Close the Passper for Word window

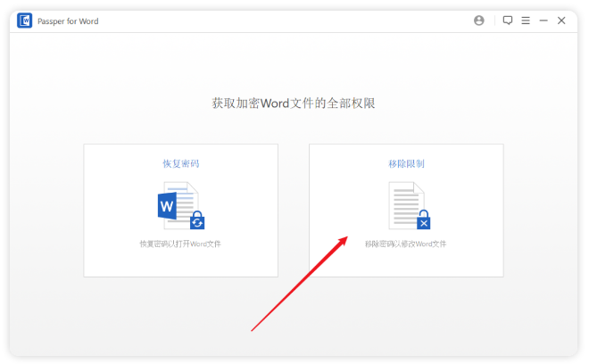(x=561, y=21)
